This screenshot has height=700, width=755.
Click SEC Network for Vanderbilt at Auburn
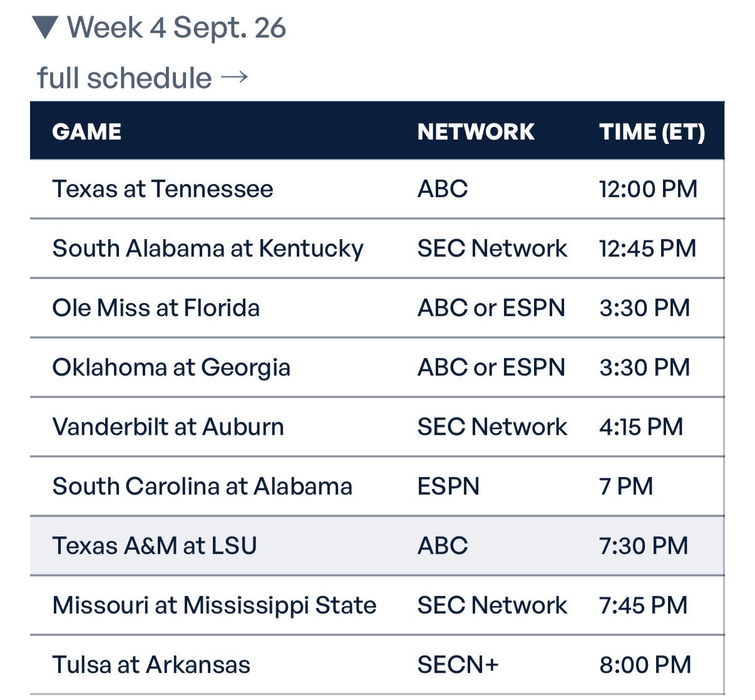tap(492, 427)
